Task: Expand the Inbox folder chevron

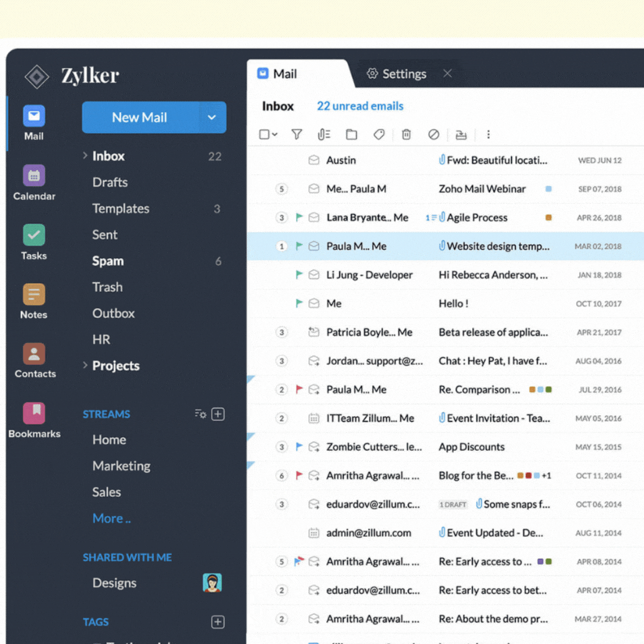Action: (x=85, y=156)
